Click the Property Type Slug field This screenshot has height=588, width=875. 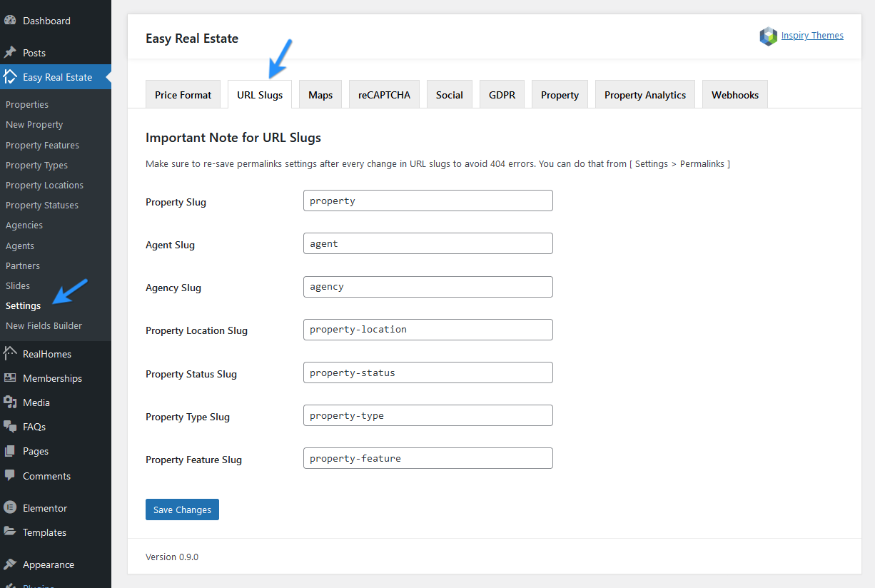click(x=428, y=415)
